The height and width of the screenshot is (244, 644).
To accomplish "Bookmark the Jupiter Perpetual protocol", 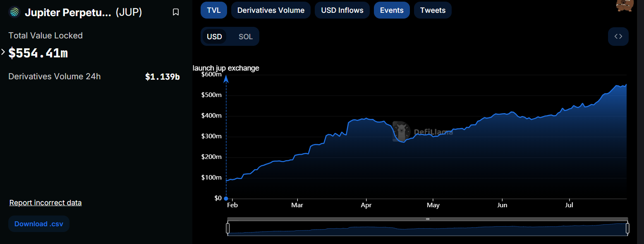I will [x=176, y=12].
